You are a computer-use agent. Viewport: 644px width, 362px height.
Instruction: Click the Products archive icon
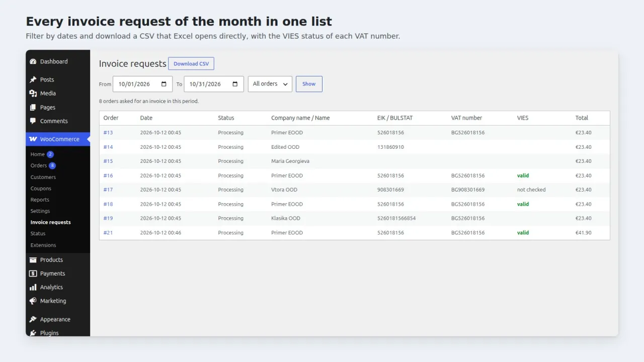33,260
